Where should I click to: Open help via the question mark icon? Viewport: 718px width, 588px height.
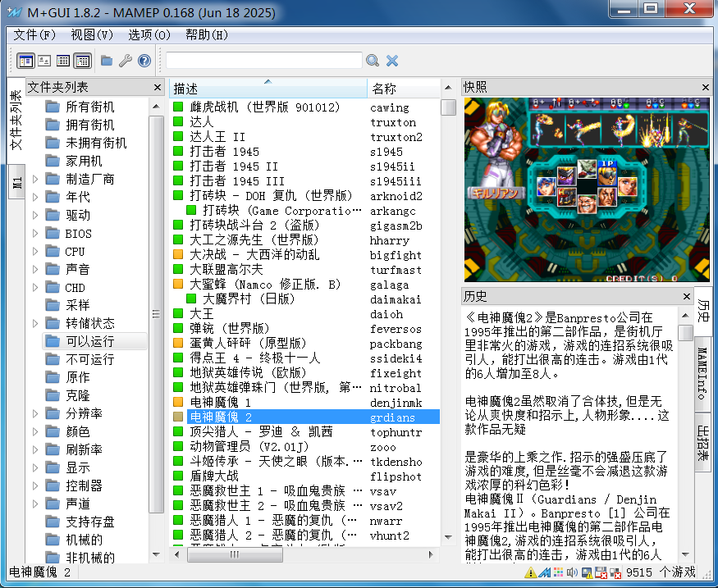[144, 61]
